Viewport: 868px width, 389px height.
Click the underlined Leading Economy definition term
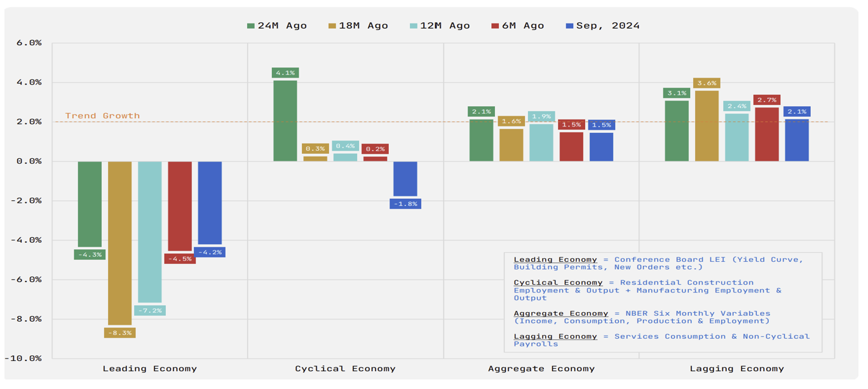[x=555, y=259]
